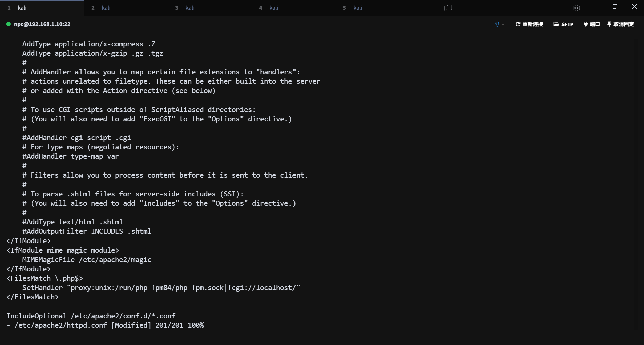Click the 端口 port button text
This screenshot has width=644, height=345.
(x=595, y=24)
